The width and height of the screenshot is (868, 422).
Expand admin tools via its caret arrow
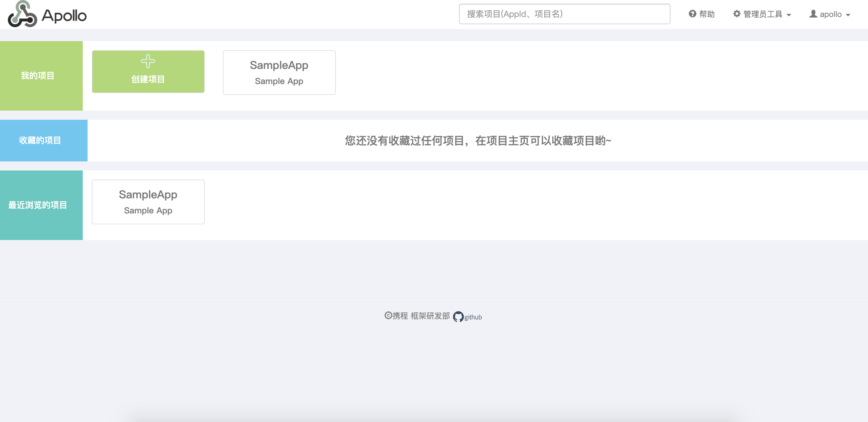coord(789,15)
